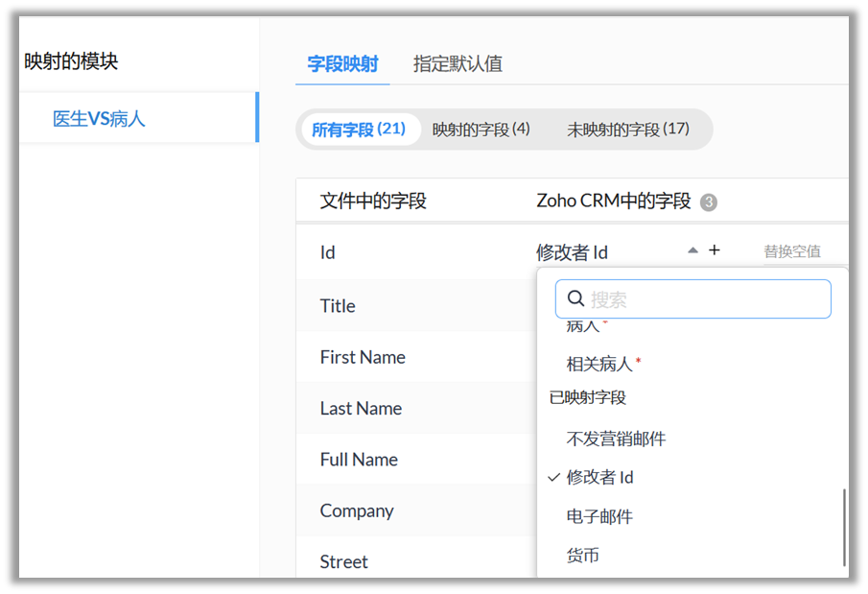Image resolution: width=868 pixels, height=594 pixels.
Task: Open the 指定默认值 tab
Action: point(457,64)
